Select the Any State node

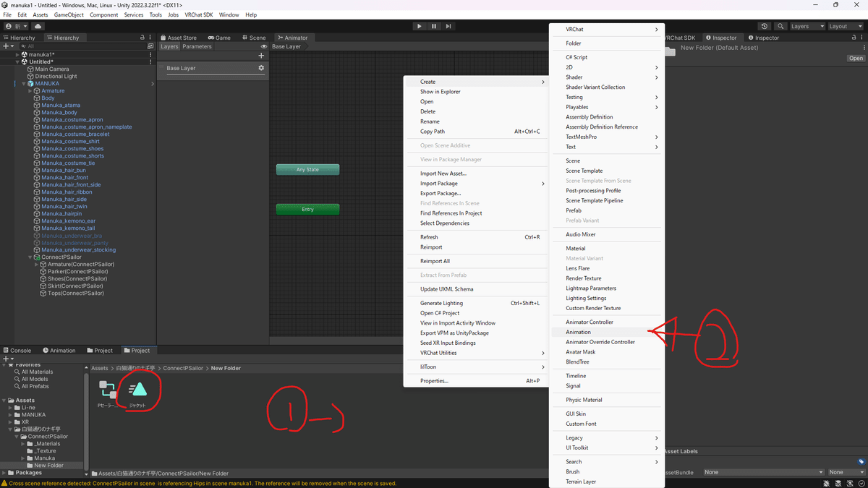307,170
